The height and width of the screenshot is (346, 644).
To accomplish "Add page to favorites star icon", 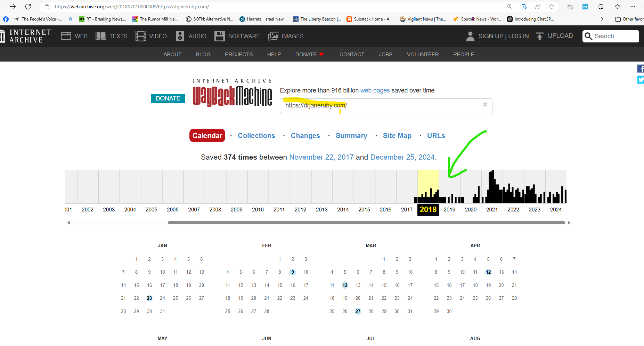I will 552,7.
